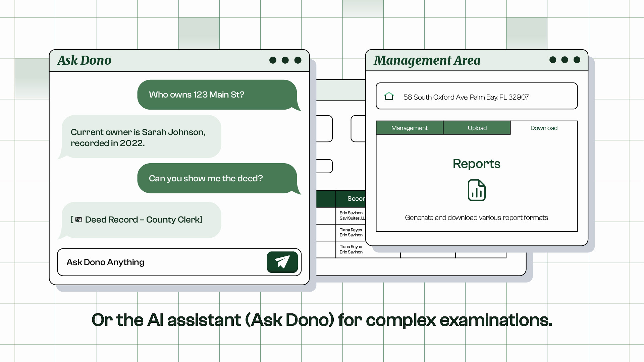Screen dimensions: 644x362
Task: Click the paper plane send button
Action: click(282, 262)
